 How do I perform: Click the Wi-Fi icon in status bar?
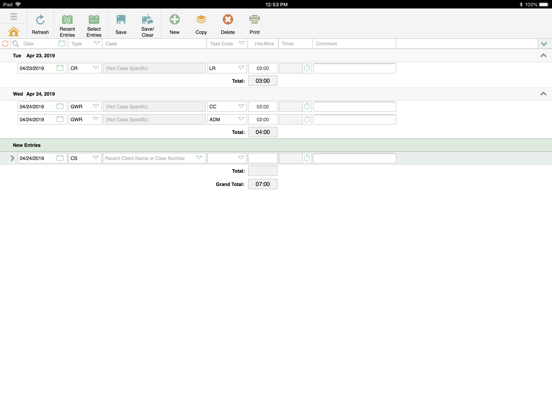coord(18,4)
